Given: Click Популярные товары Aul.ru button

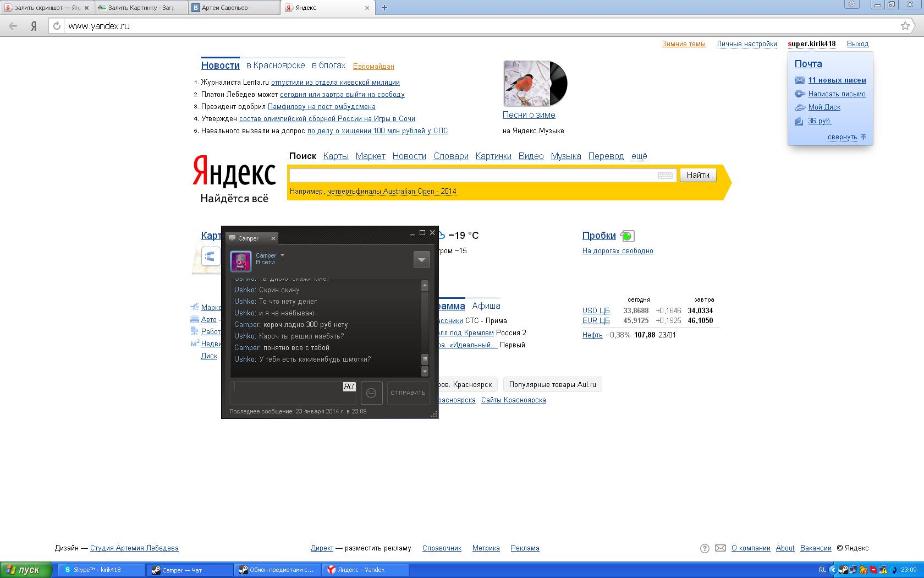Looking at the screenshot, I should pyautogui.click(x=553, y=384).
